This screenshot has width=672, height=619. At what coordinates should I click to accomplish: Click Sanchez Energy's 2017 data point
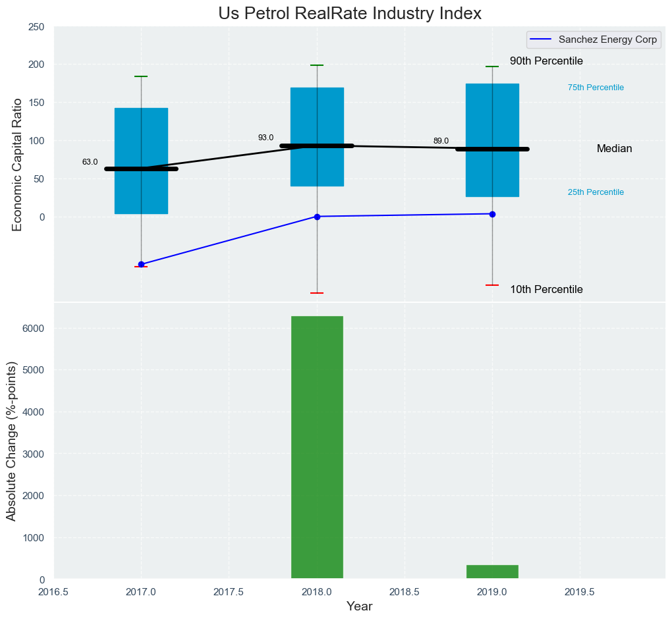pos(141,264)
